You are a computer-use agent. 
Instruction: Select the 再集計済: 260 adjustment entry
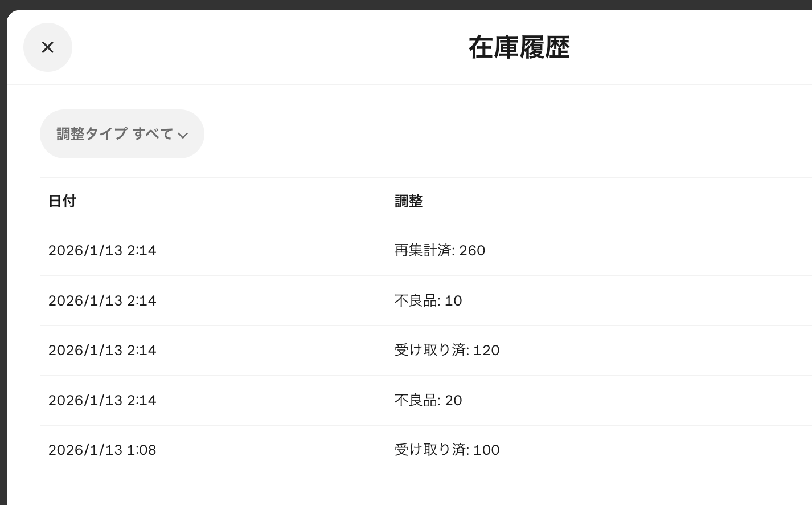pyautogui.click(x=440, y=251)
